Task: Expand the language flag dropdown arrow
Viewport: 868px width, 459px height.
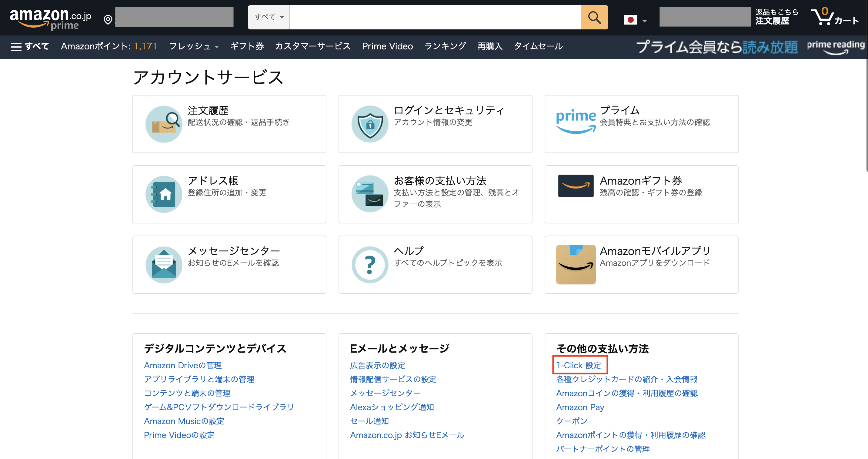Action: (645, 21)
